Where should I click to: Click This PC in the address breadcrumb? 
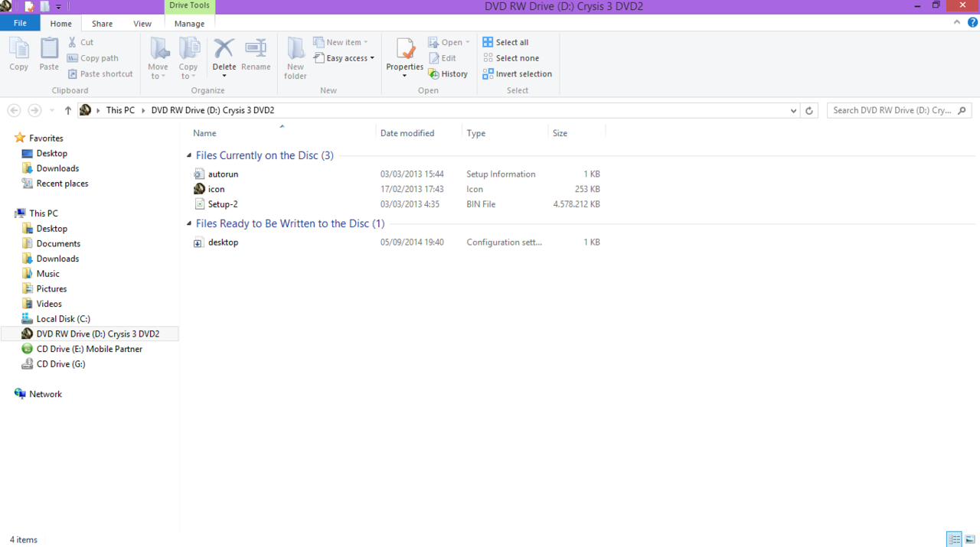click(x=120, y=110)
